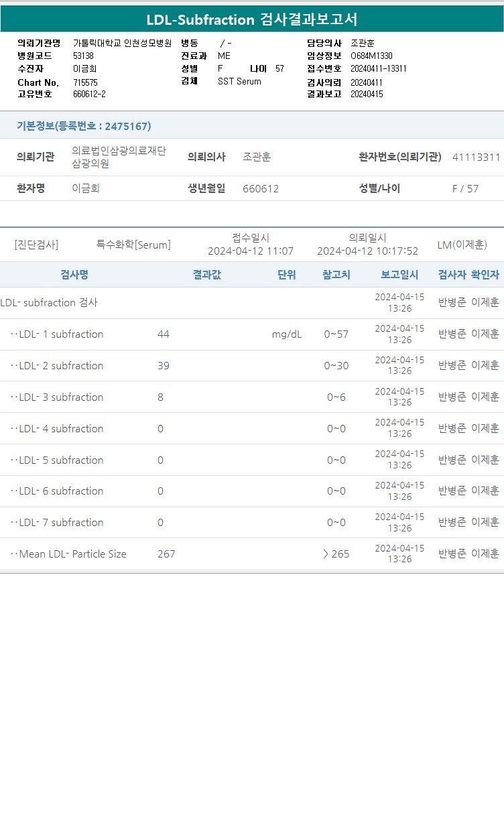This screenshot has width=504, height=827.
Task: Click the 단위 column header
Action: point(286,275)
